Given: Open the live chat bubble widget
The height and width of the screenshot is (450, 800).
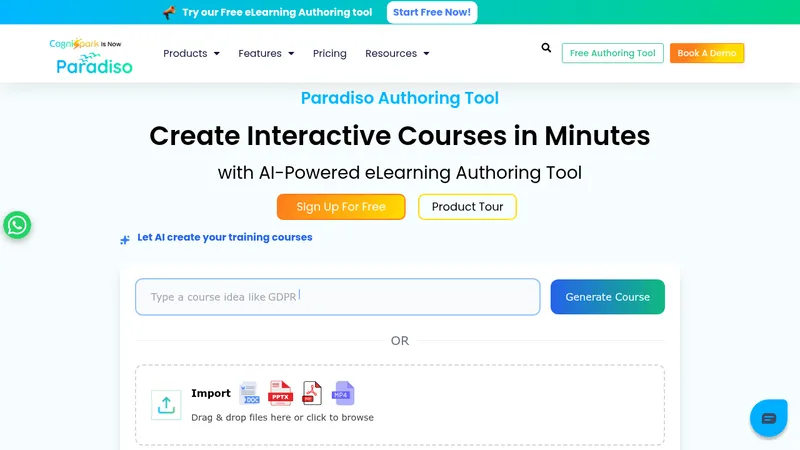Looking at the screenshot, I should click(768, 418).
